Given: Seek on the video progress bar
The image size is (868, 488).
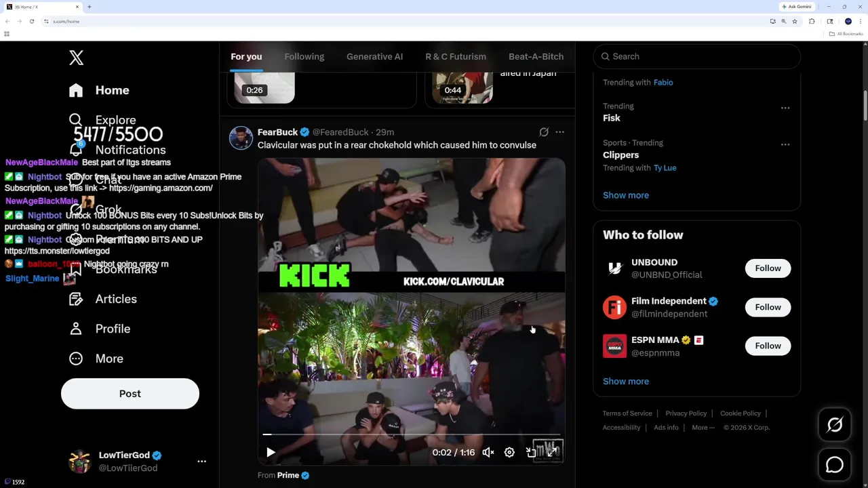Looking at the screenshot, I should (412, 434).
